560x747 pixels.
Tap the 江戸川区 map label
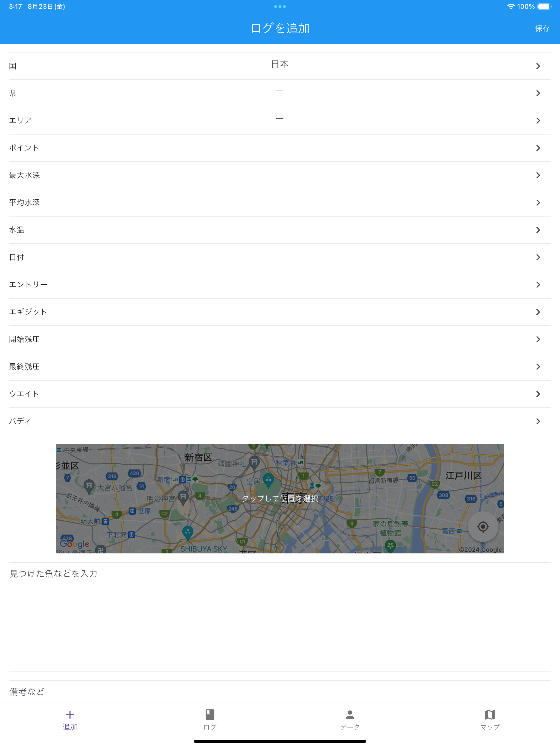[x=463, y=475]
